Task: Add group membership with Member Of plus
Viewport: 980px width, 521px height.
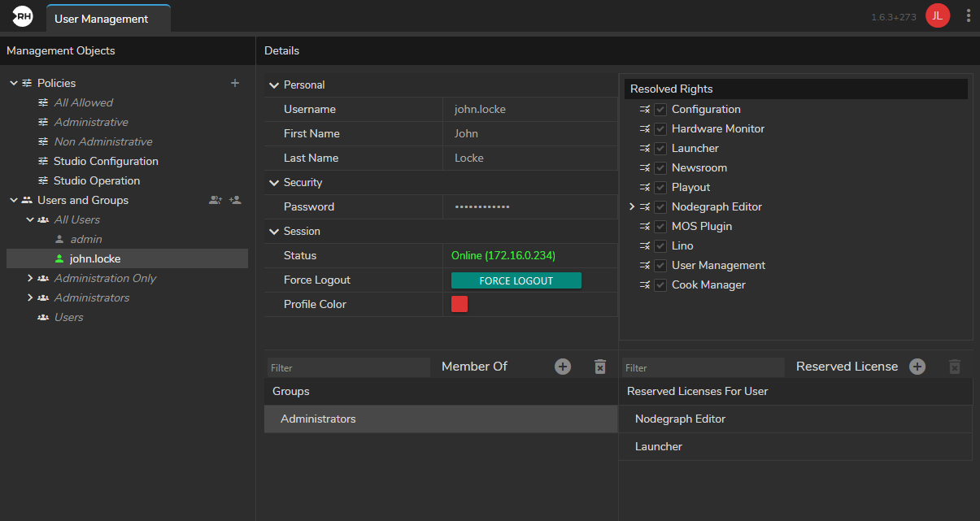Action: [x=563, y=367]
